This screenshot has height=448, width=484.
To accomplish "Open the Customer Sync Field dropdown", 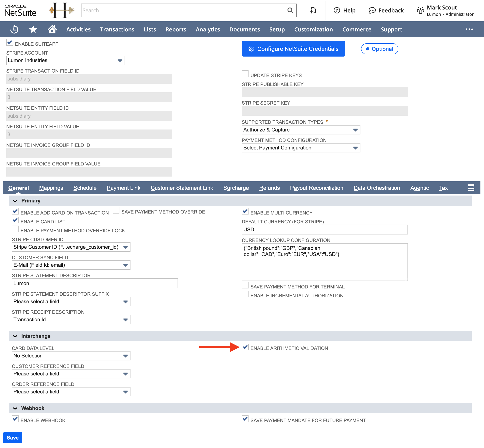I will tap(71, 265).
